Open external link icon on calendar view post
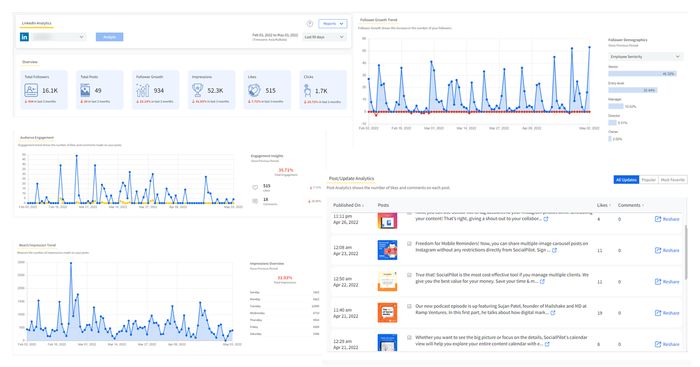Screen dimensions: 700x367 pyautogui.click(x=547, y=344)
